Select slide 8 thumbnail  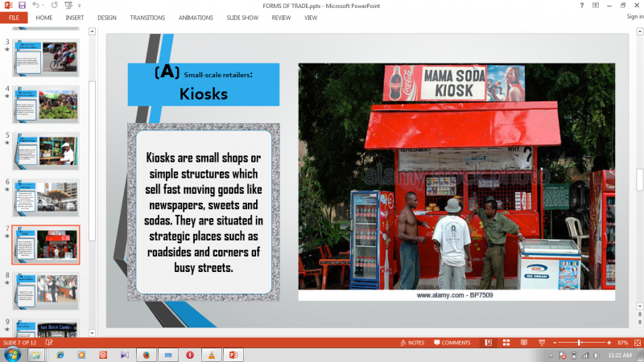(x=46, y=291)
